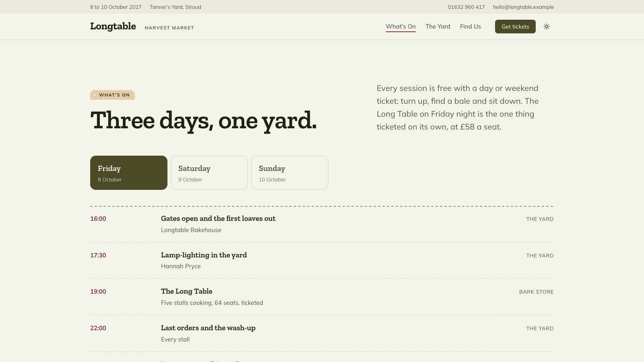This screenshot has height=362, width=644.
Task: Click the 'HARVEST MARKET' tagline
Action: coord(169,28)
